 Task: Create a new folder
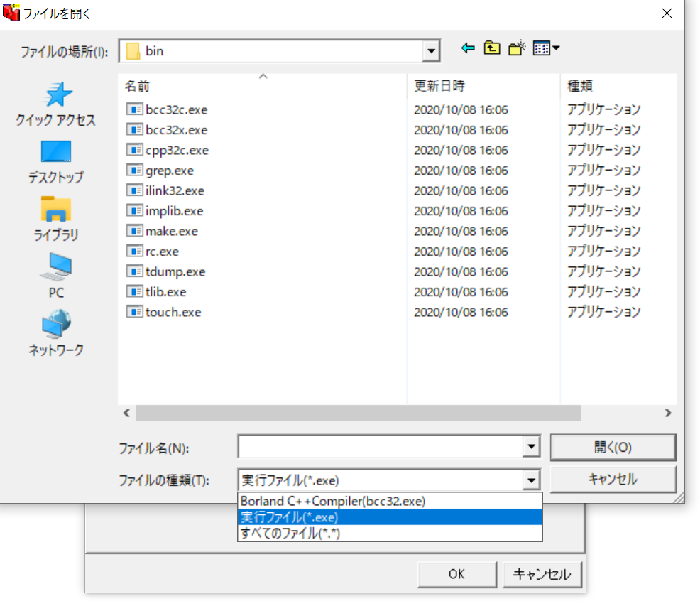(517, 48)
